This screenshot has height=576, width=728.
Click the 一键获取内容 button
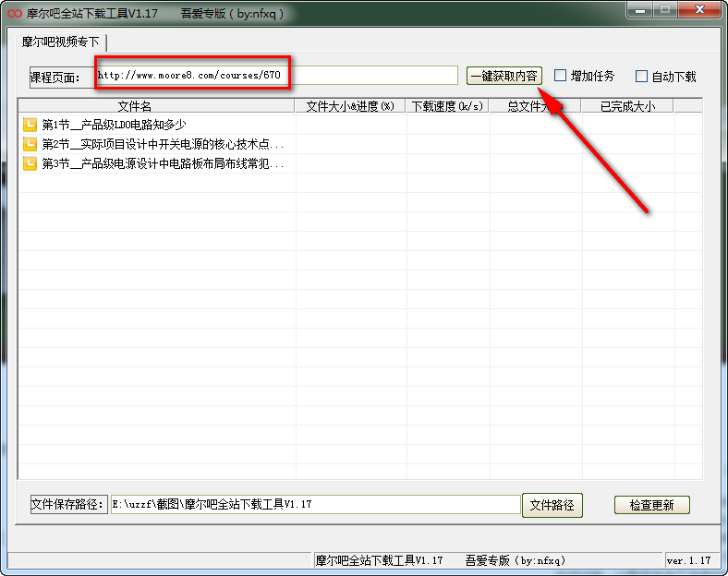point(504,76)
